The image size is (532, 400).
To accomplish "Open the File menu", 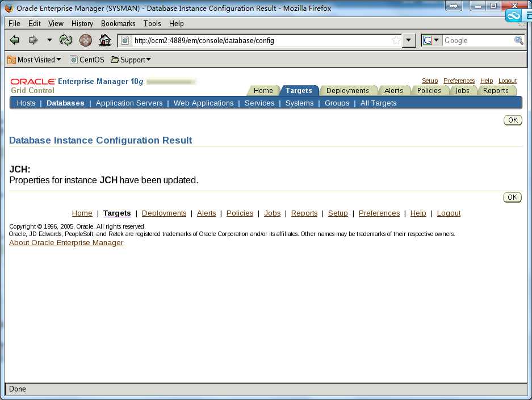I will click(x=14, y=23).
